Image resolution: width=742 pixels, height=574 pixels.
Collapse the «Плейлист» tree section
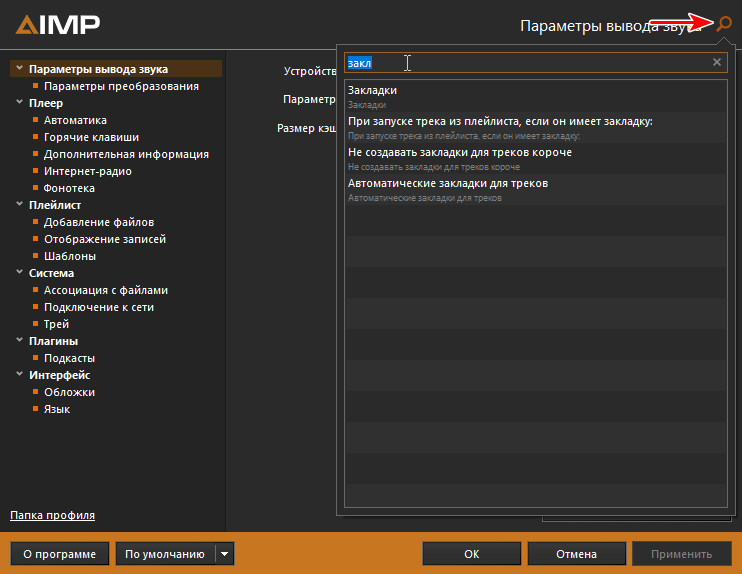[19, 204]
